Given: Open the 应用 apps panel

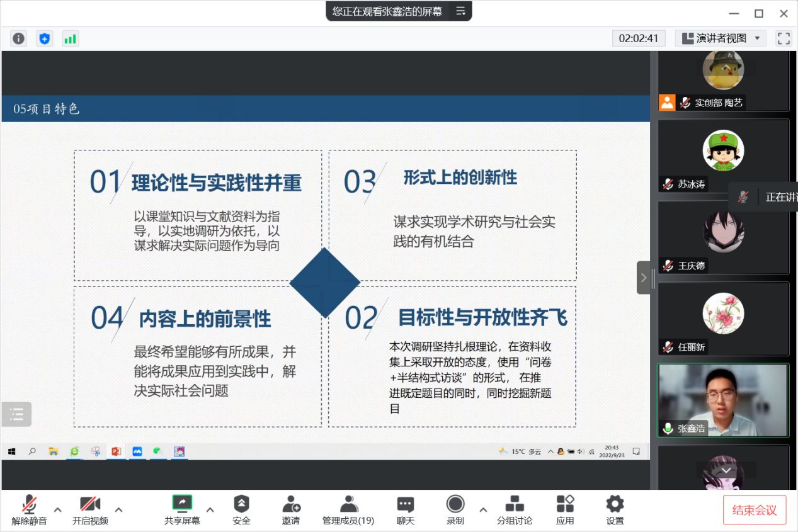Looking at the screenshot, I should pos(565,509).
